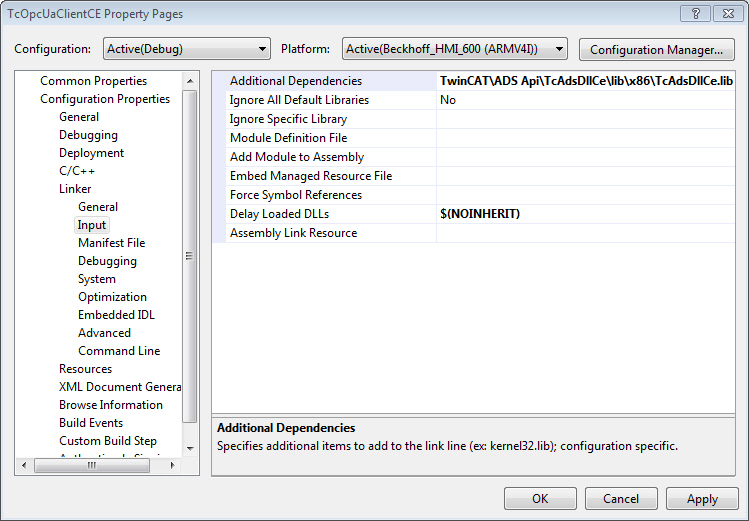Select the Linker Input page
This screenshot has height=521, width=749.
click(92, 225)
